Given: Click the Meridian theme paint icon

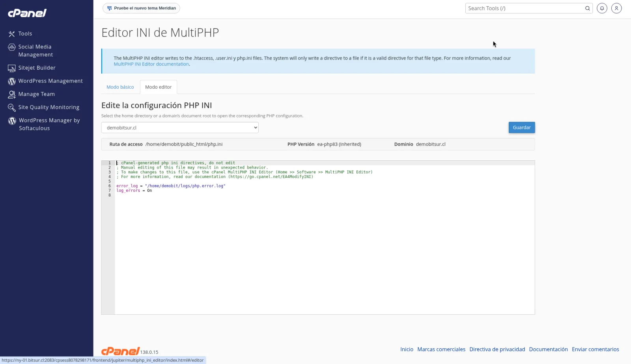Looking at the screenshot, I should 109,8.
